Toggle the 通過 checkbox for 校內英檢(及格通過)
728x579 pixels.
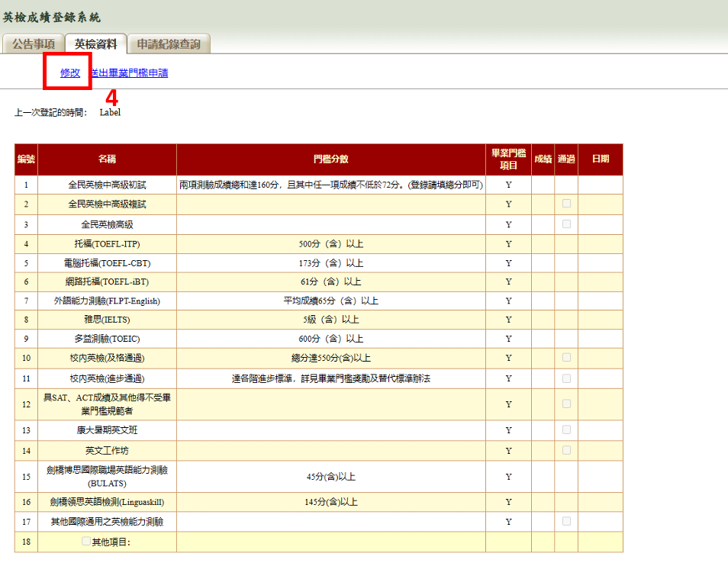(x=566, y=357)
